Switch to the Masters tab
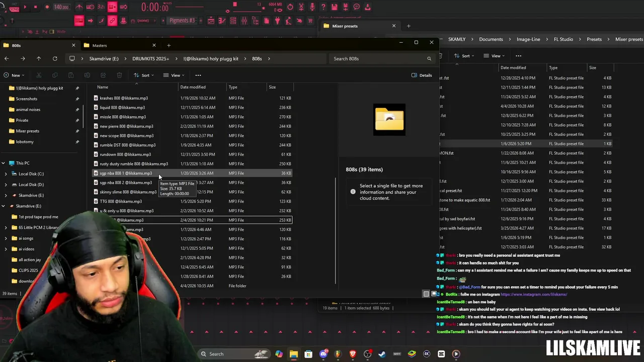The width and height of the screenshot is (644, 362). click(x=120, y=45)
